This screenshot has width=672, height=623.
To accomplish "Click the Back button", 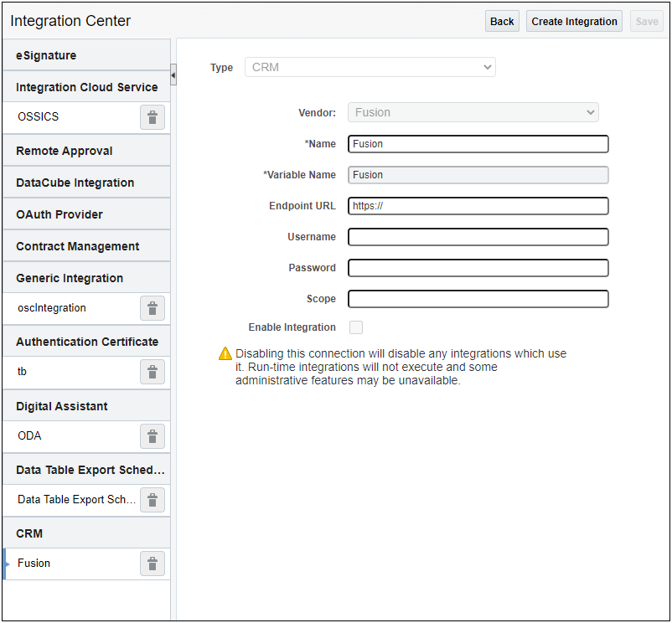I will (x=502, y=22).
